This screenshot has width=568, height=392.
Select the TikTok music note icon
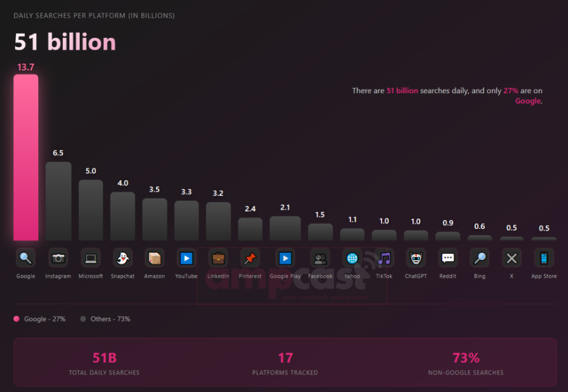click(x=384, y=258)
